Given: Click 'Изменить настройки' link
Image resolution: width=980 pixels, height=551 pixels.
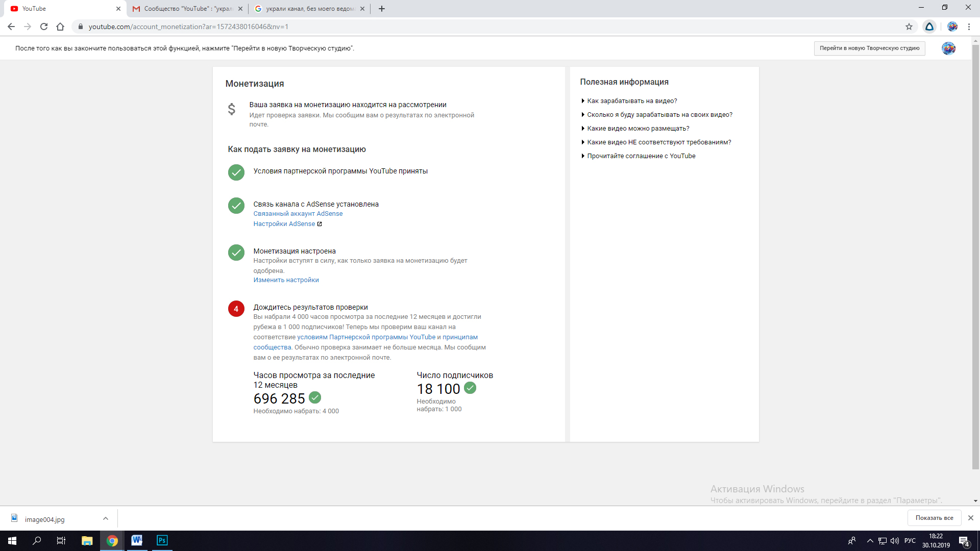Looking at the screenshot, I should pyautogui.click(x=286, y=280).
